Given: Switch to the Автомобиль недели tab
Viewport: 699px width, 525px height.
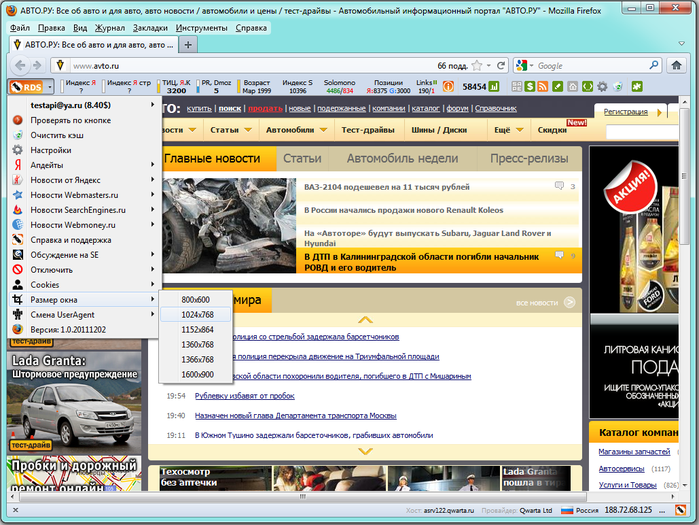Looking at the screenshot, I should 403,159.
